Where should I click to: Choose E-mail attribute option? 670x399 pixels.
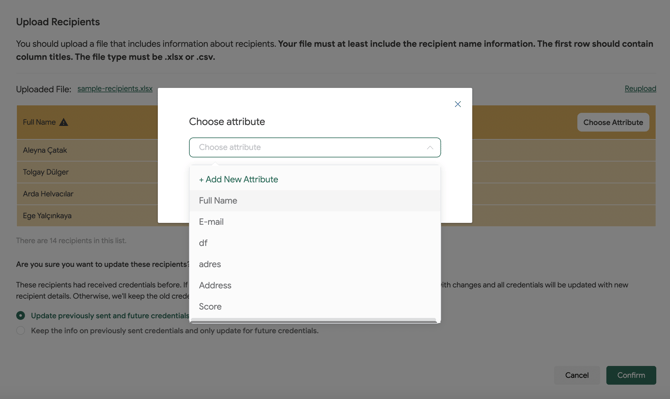click(x=315, y=222)
